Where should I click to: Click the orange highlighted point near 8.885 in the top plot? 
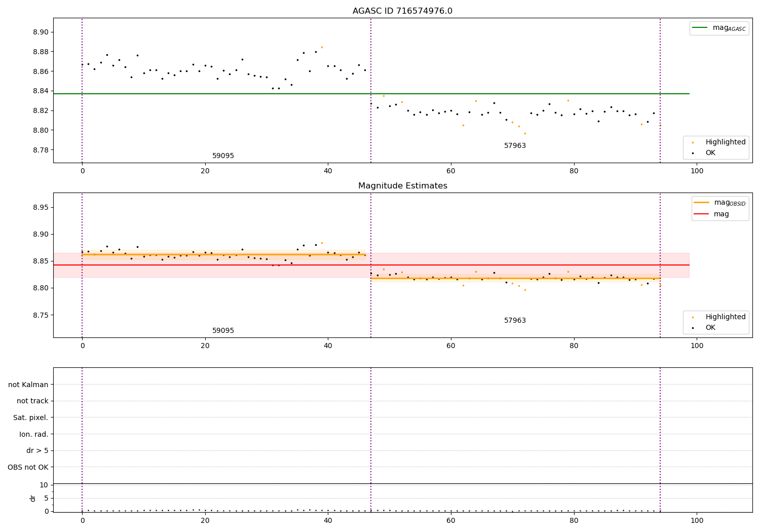(x=322, y=47)
